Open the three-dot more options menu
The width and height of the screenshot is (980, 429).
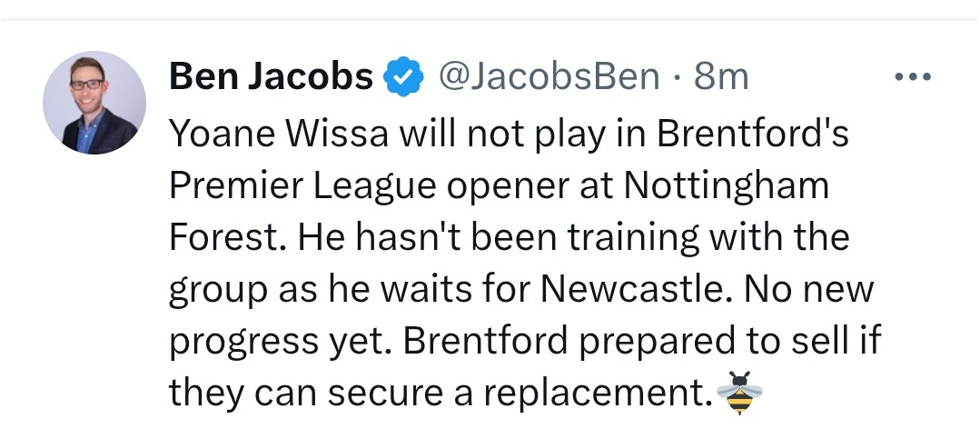coord(912,77)
